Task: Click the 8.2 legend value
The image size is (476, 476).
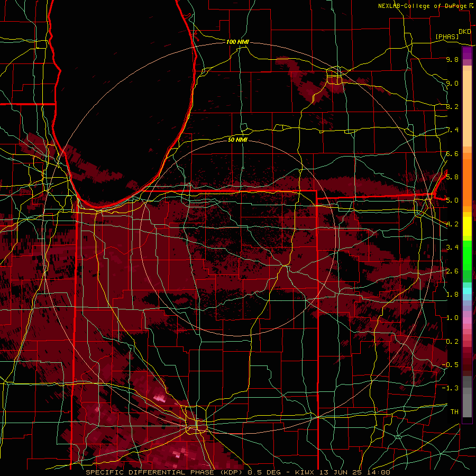Action: click(x=452, y=106)
